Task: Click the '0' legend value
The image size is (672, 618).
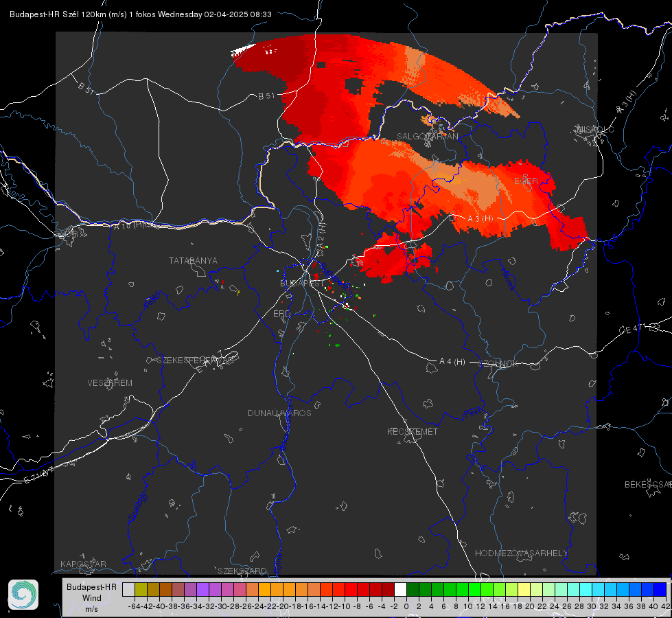Action: (x=406, y=606)
